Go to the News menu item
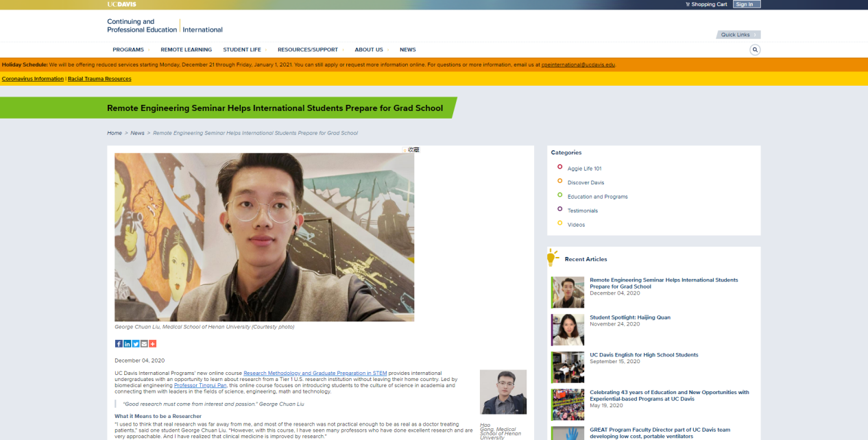The width and height of the screenshot is (868, 440). [408, 50]
